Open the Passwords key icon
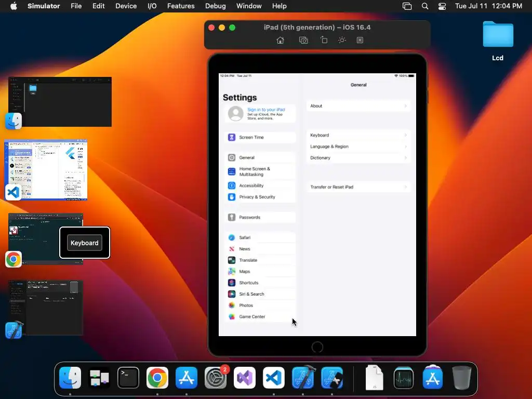The width and height of the screenshot is (532, 399). pyautogui.click(x=232, y=218)
